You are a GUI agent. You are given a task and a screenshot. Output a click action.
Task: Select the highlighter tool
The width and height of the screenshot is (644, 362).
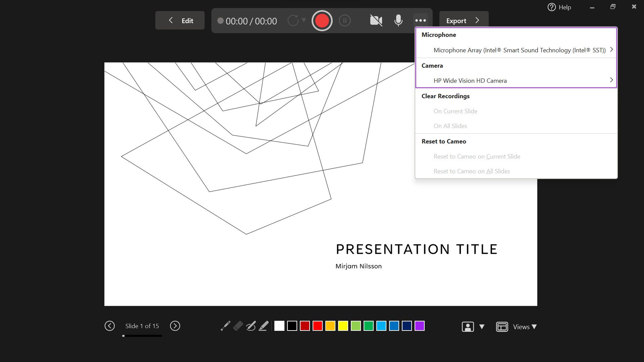coord(264,326)
